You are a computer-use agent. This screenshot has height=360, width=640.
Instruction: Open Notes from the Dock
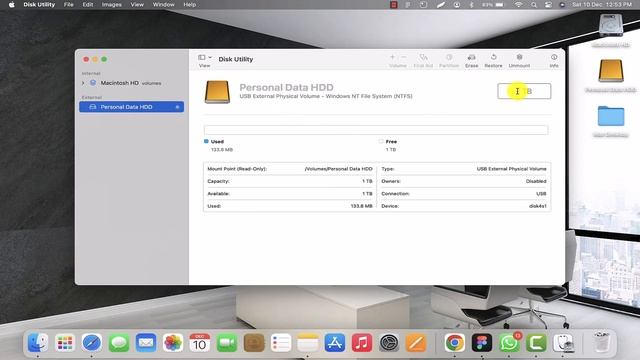pyautogui.click(x=308, y=342)
